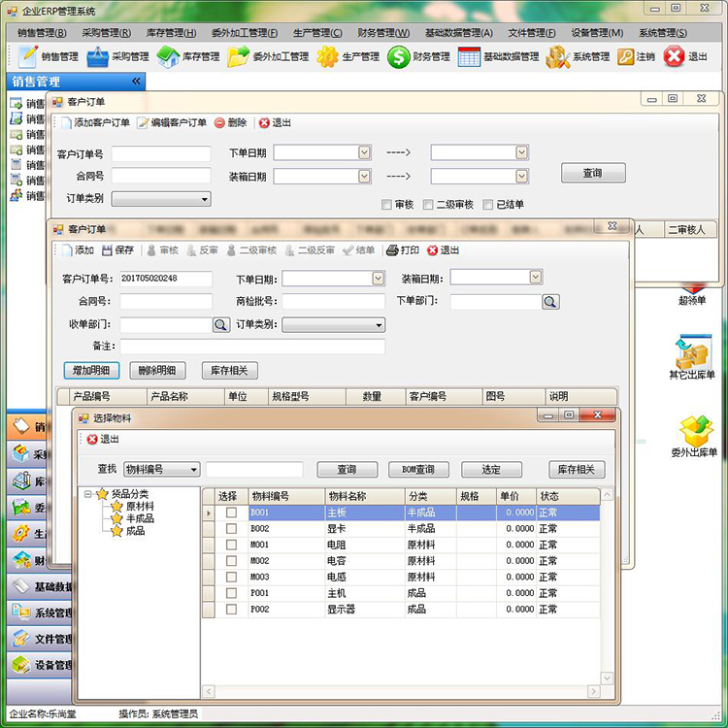The width and height of the screenshot is (728, 728).
Task: Open 下单日期 dropdown in order form
Action: tap(378, 279)
